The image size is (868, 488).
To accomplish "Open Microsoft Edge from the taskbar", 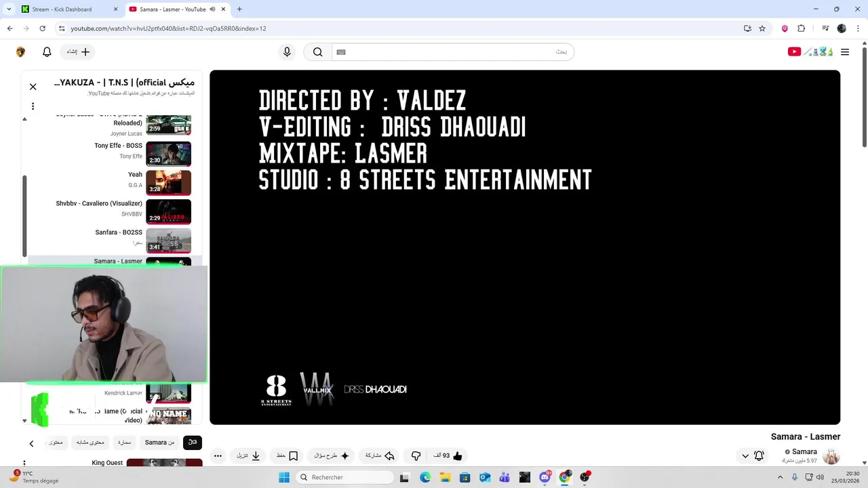I will pyautogui.click(x=425, y=477).
